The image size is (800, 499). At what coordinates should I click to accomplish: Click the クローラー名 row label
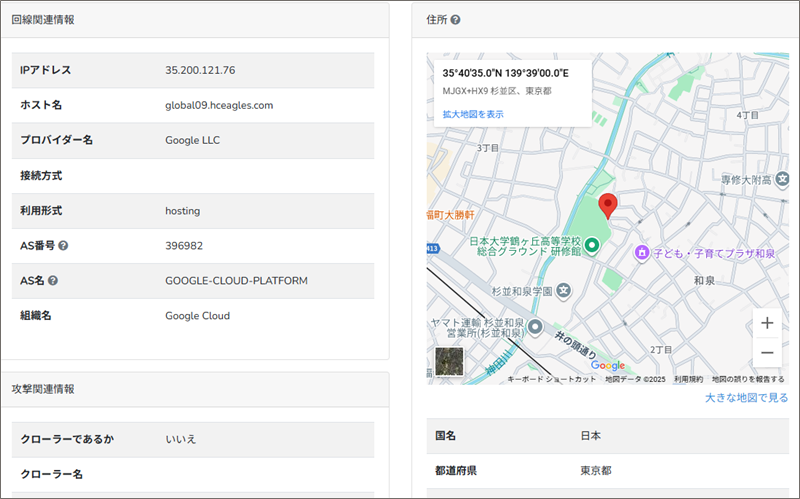(52, 474)
